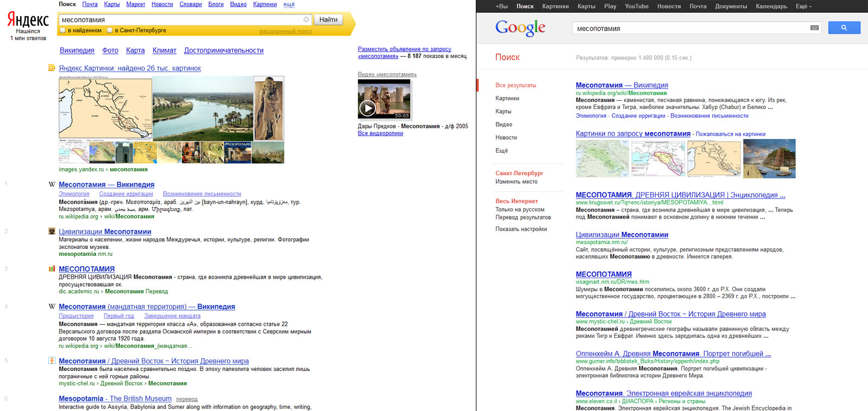Select 'Только на русском' in Google sidebar
The image size is (868, 411).
click(520, 210)
